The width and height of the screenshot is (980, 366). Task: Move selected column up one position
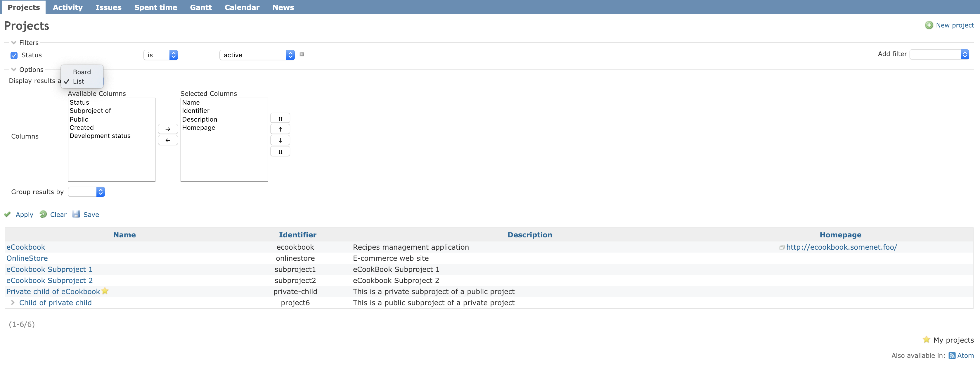coord(280,129)
